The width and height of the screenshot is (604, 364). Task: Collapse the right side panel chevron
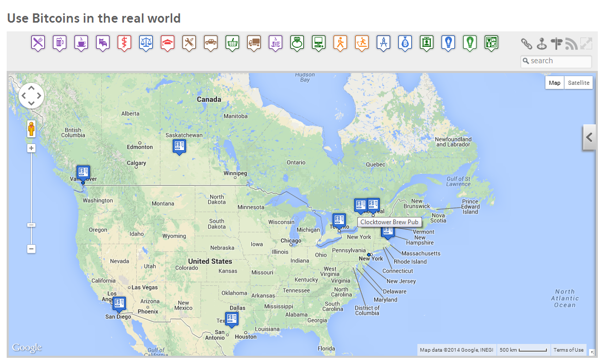click(x=589, y=137)
